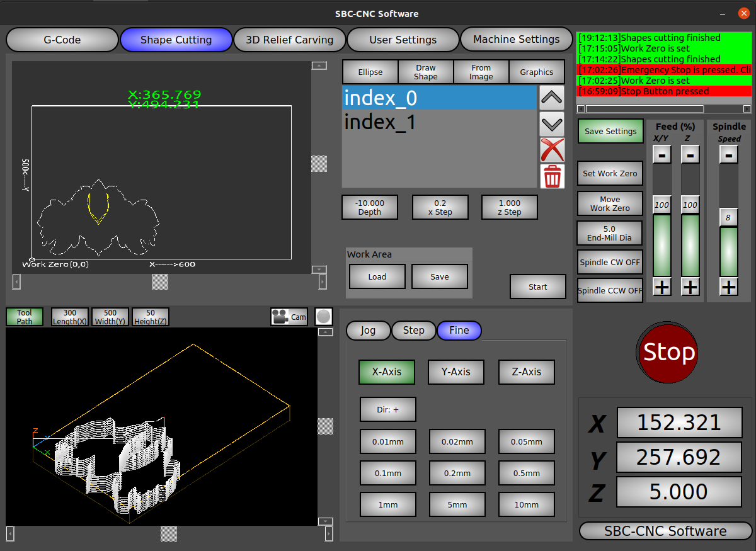756x551 pixels.
Task: Select the X-Axis button
Action: [387, 372]
